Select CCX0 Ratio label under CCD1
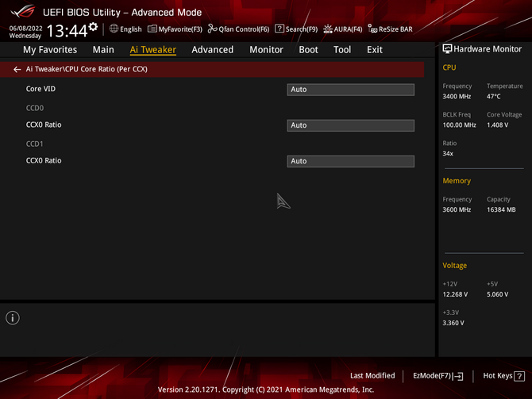Viewport: 532px width, 399px height. click(44, 161)
